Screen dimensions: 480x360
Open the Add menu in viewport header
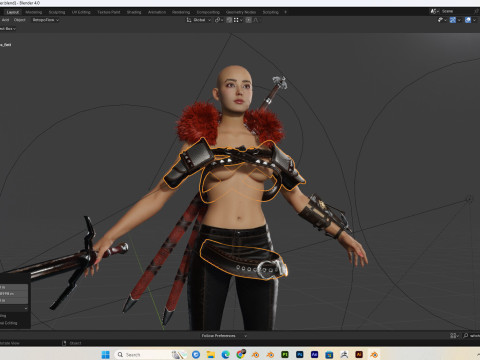coord(5,20)
